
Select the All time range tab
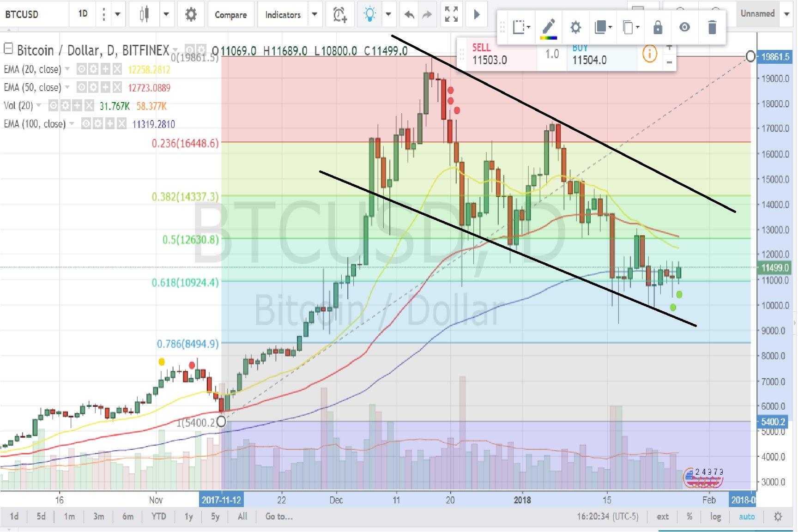(242, 516)
